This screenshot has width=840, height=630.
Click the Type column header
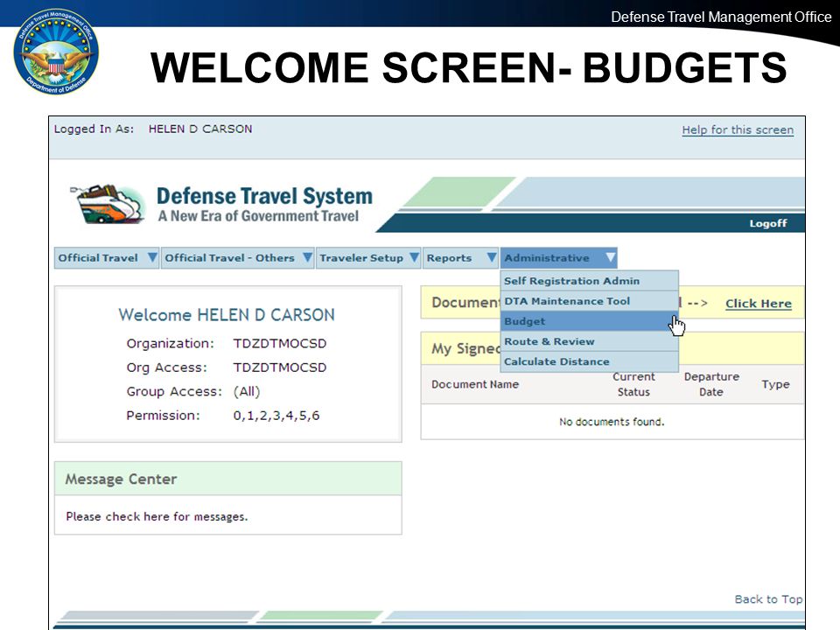click(775, 384)
